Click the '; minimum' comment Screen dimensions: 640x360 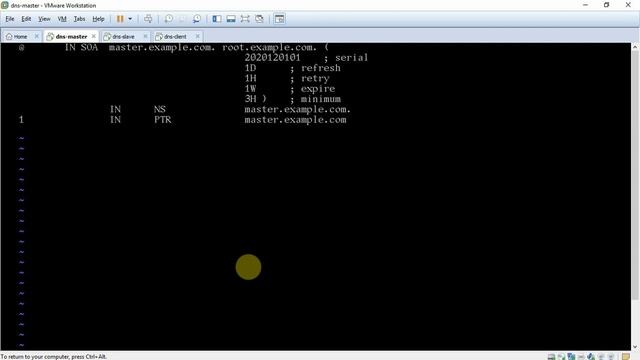click(316, 99)
